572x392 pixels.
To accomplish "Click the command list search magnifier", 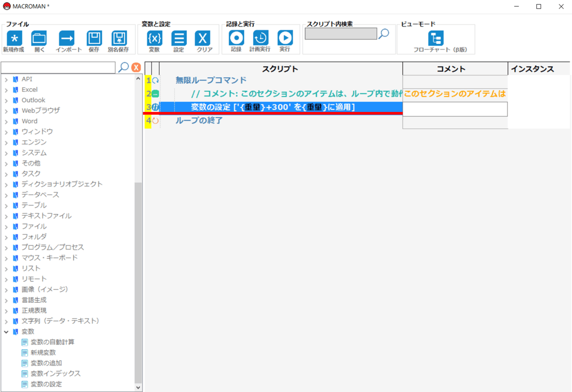I will (x=123, y=67).
